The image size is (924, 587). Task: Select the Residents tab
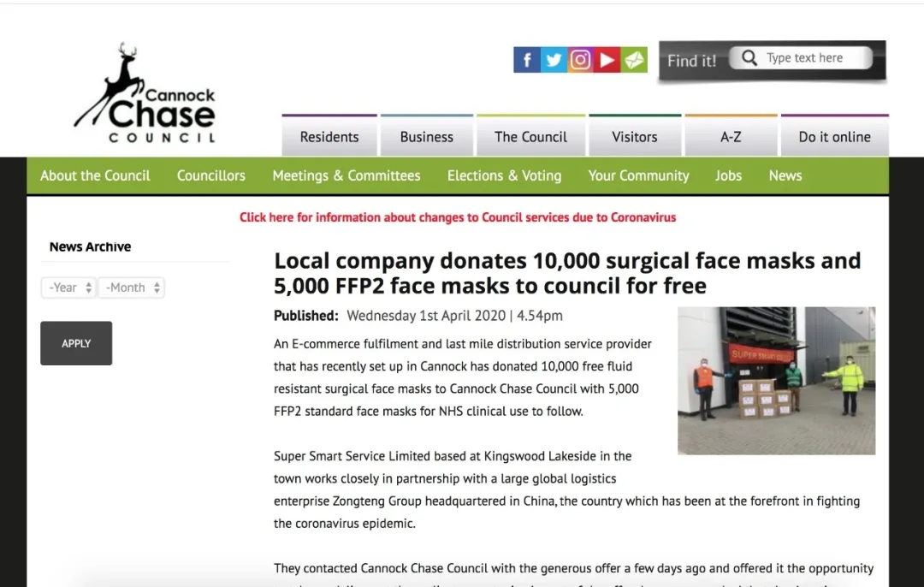coord(329,136)
